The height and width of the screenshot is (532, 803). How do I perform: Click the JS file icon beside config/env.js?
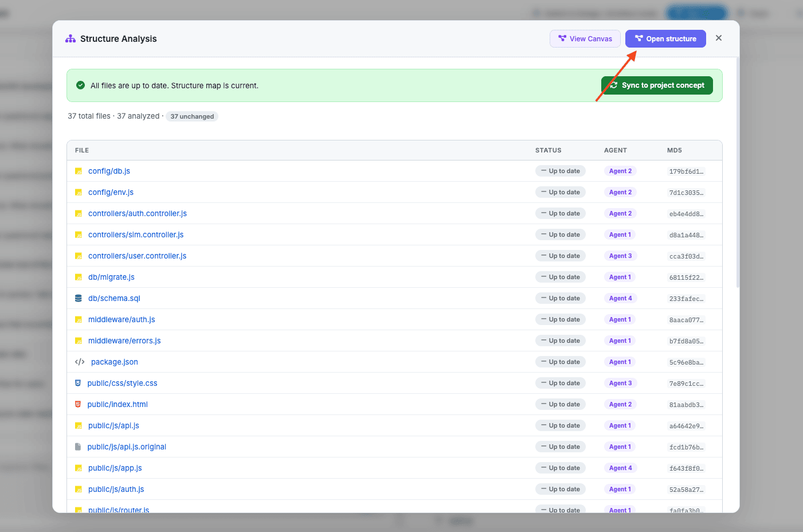(79, 193)
